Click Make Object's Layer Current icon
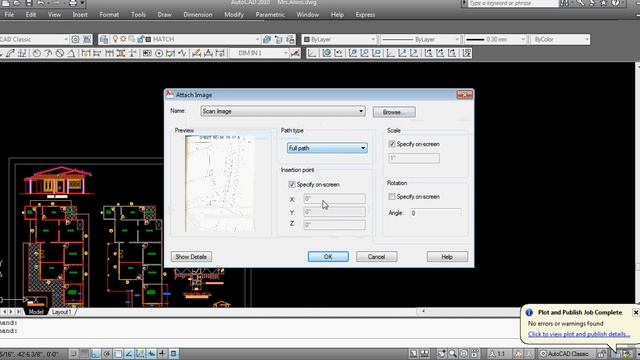640x360 pixels. [267, 40]
